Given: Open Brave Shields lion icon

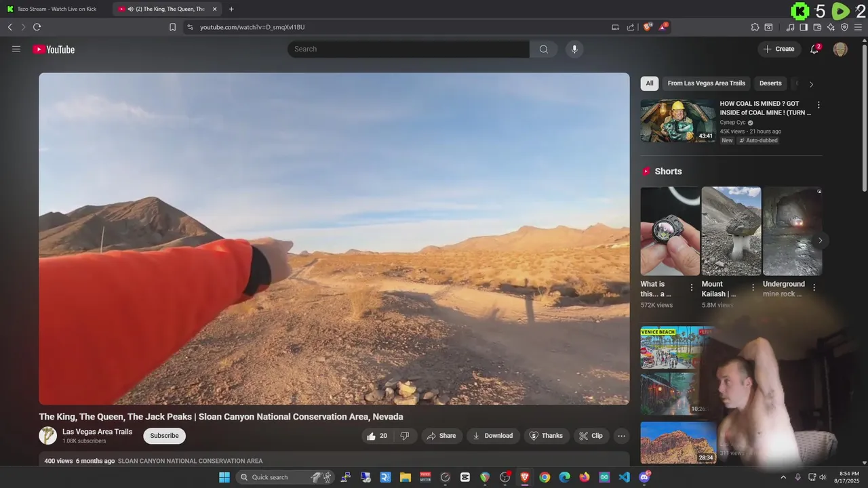Looking at the screenshot, I should [648, 26].
